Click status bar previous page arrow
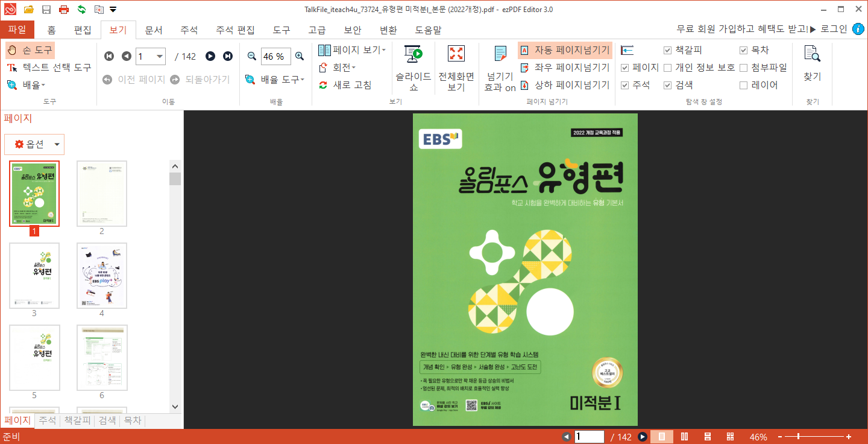 (566, 437)
